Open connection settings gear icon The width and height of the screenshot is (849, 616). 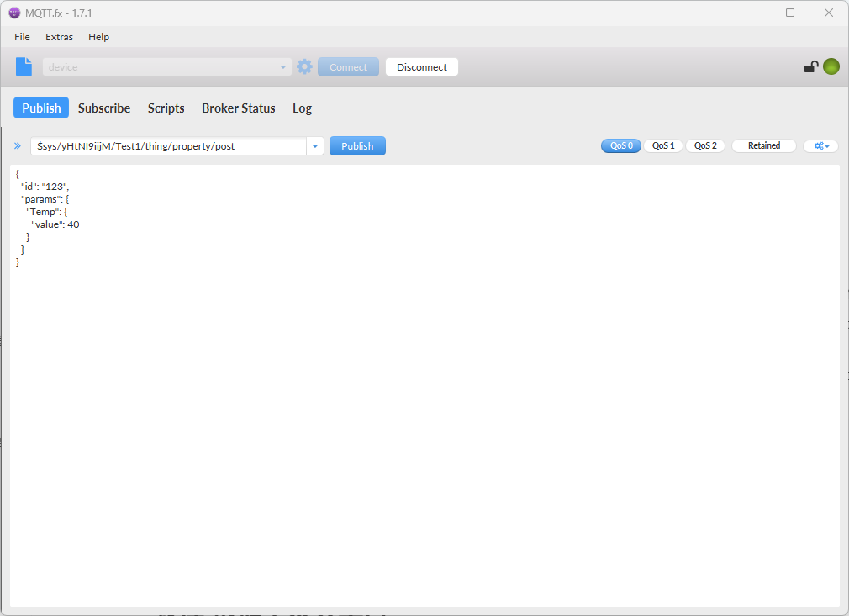pos(304,67)
